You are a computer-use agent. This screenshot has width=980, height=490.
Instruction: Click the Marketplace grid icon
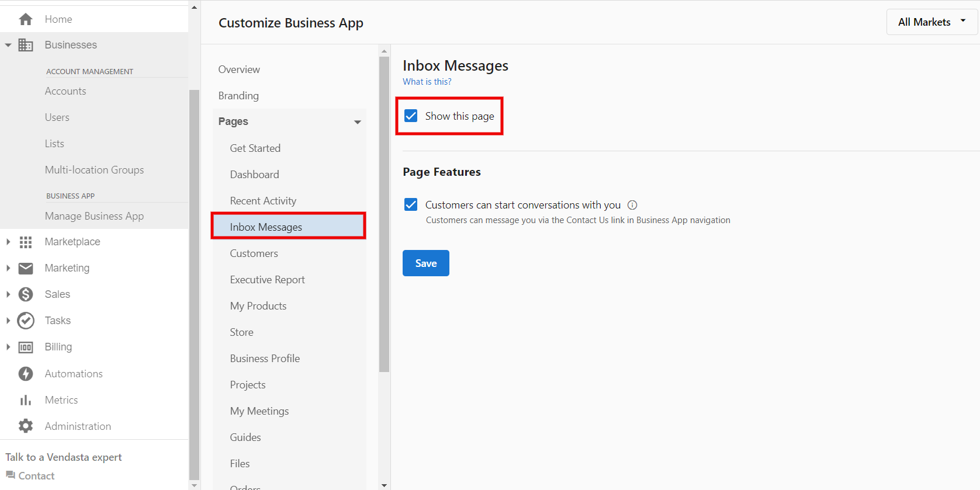[26, 242]
